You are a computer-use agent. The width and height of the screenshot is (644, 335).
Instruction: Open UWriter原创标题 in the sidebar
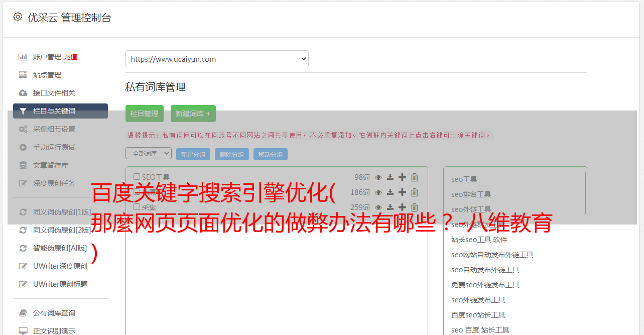[x=60, y=284]
